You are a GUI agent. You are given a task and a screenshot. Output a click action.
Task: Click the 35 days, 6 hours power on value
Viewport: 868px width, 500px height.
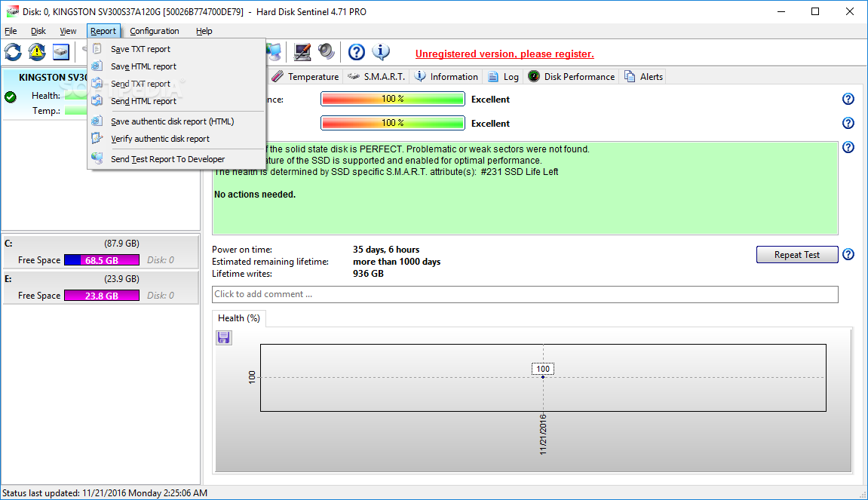(386, 250)
